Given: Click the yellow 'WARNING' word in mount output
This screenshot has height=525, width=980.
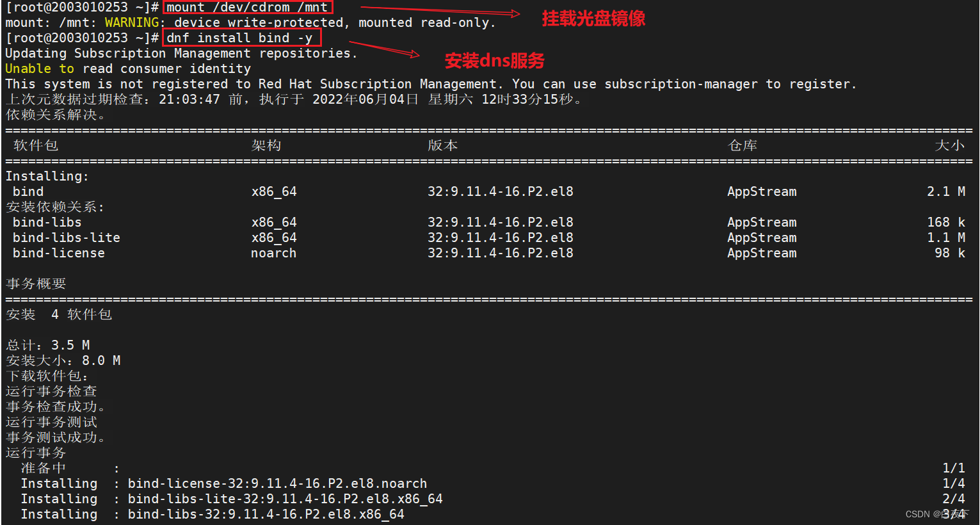Looking at the screenshot, I should 132,22.
